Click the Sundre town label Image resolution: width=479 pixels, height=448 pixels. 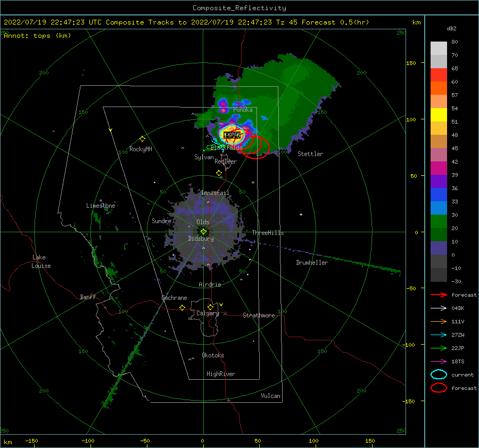pyautogui.click(x=162, y=221)
